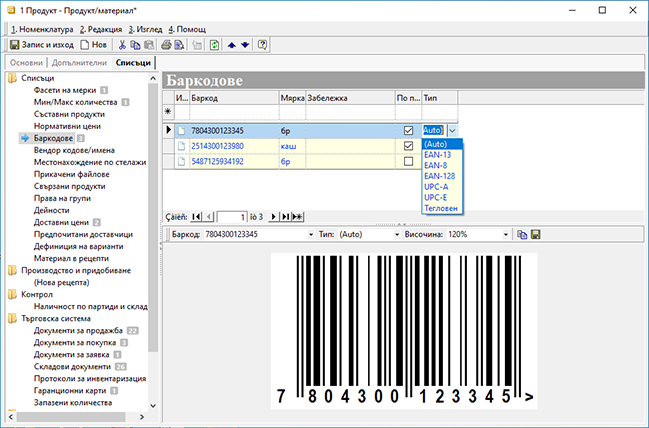The height and width of the screenshot is (428, 649).
Task: Select Фасети на мерки tree item
Action: coord(65,90)
